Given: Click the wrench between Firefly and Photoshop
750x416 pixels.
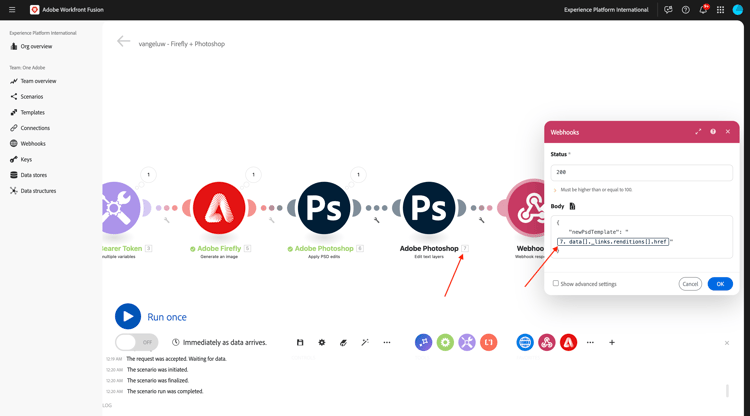Looking at the screenshot, I should pyautogui.click(x=271, y=220).
